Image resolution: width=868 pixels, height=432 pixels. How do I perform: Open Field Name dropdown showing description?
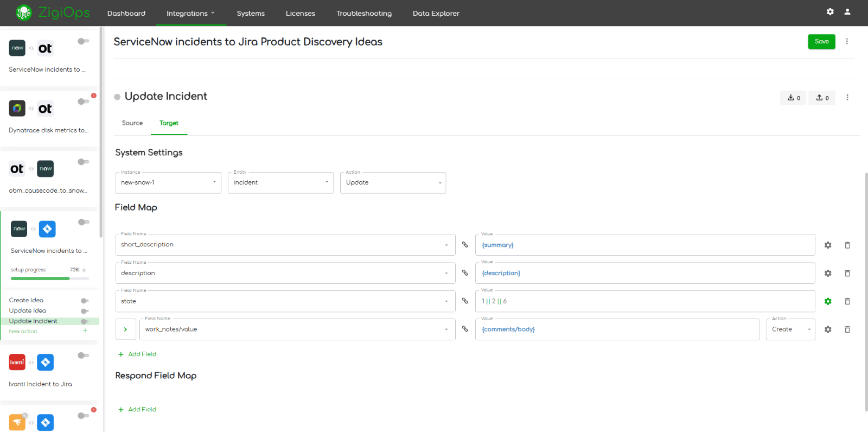(285, 273)
